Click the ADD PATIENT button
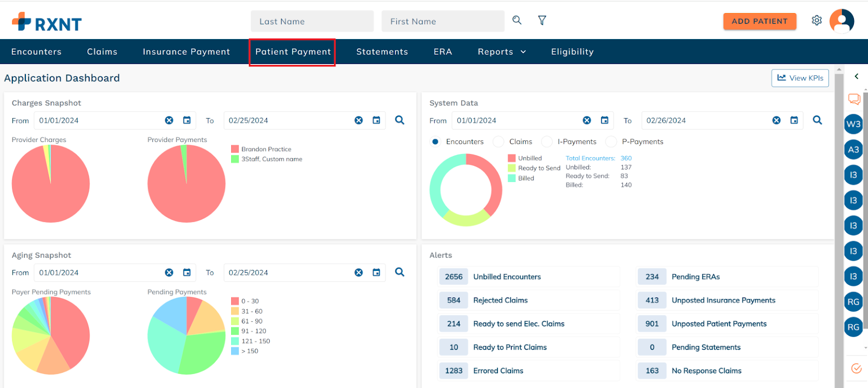The height and width of the screenshot is (388, 868). tap(759, 21)
